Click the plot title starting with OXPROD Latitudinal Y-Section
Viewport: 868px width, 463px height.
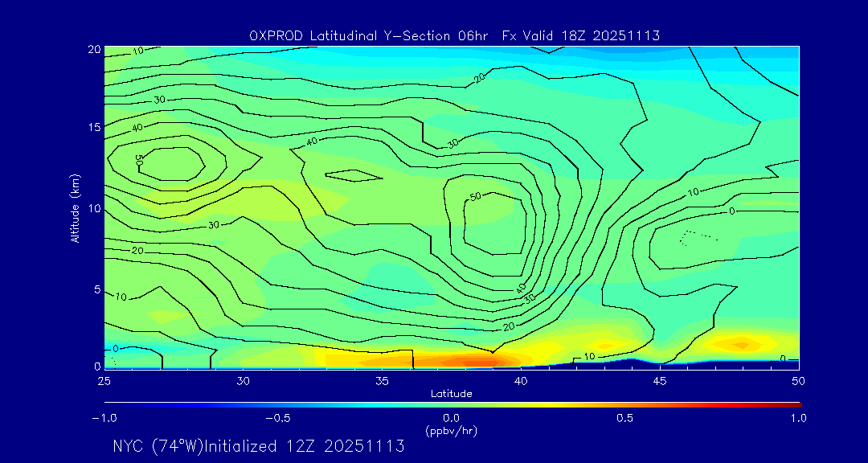click(454, 36)
